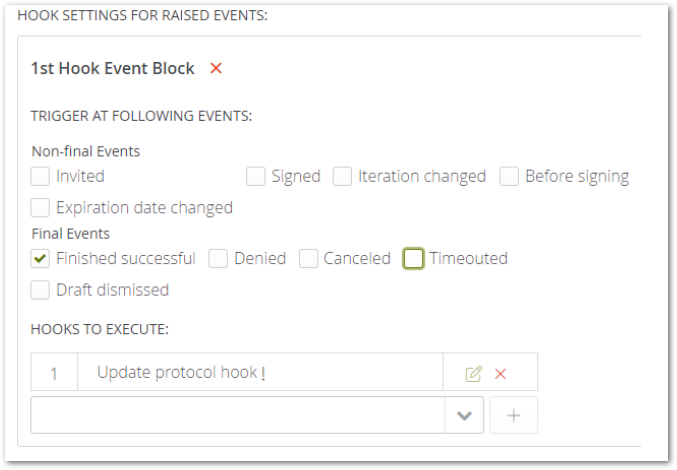Enable the Draft dismissed checkbox

coord(40,290)
